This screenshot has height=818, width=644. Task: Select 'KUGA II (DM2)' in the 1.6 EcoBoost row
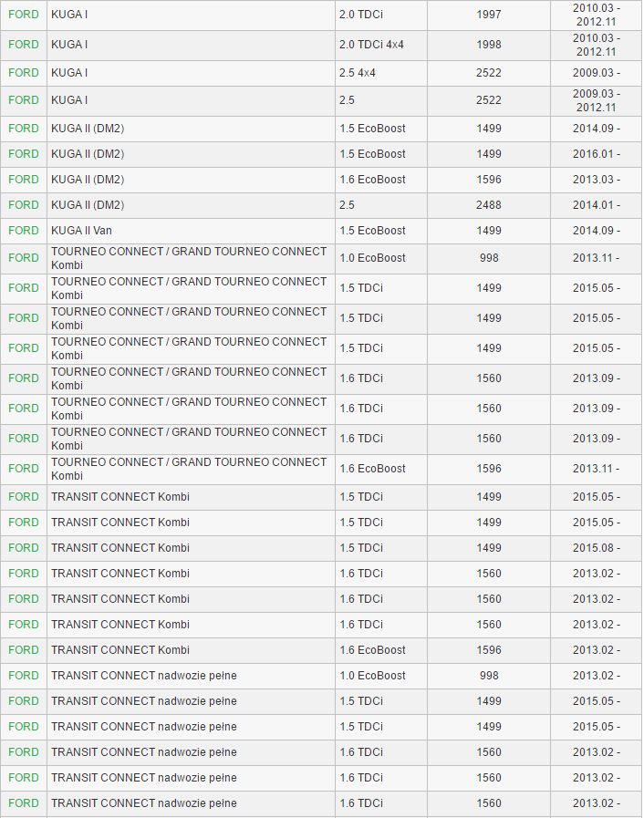click(88, 180)
